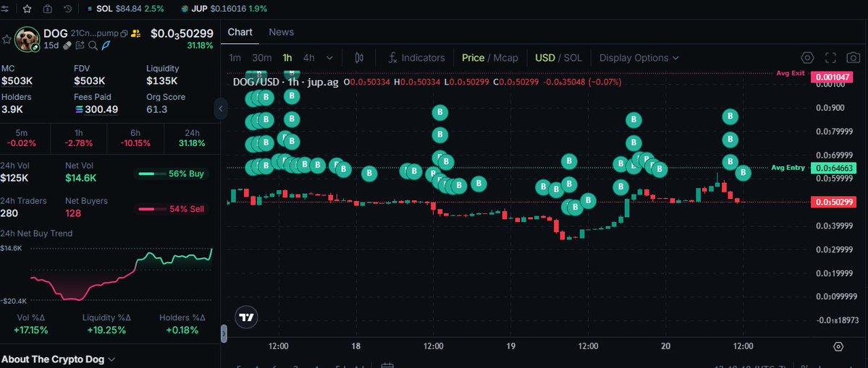Set chart currency to SOL
This screenshot has width=868, height=368.
(573, 57)
